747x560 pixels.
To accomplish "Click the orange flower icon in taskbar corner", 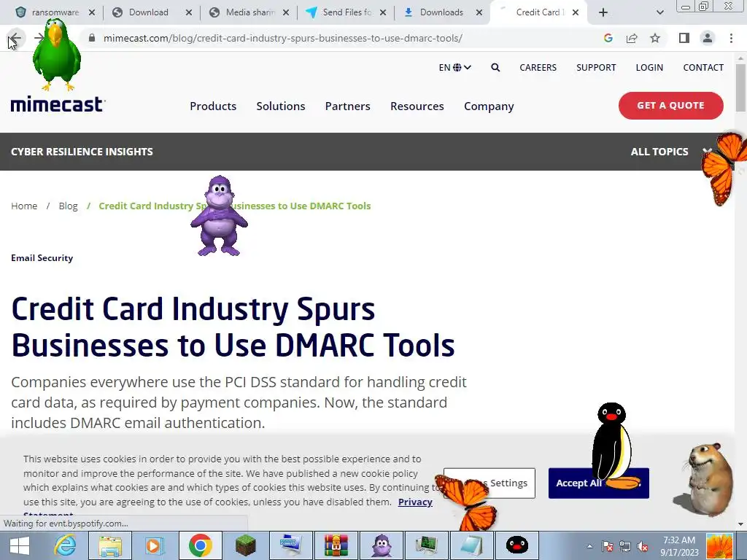I will (x=720, y=545).
